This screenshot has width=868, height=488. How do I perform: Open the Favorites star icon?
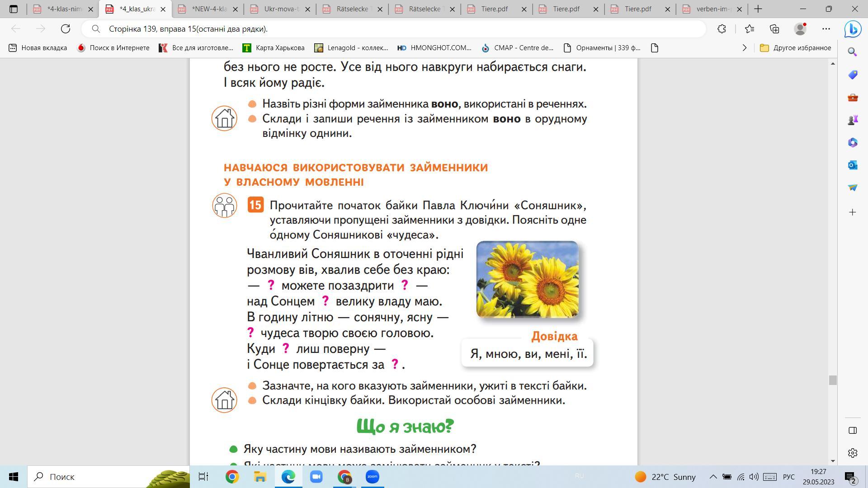click(x=749, y=29)
